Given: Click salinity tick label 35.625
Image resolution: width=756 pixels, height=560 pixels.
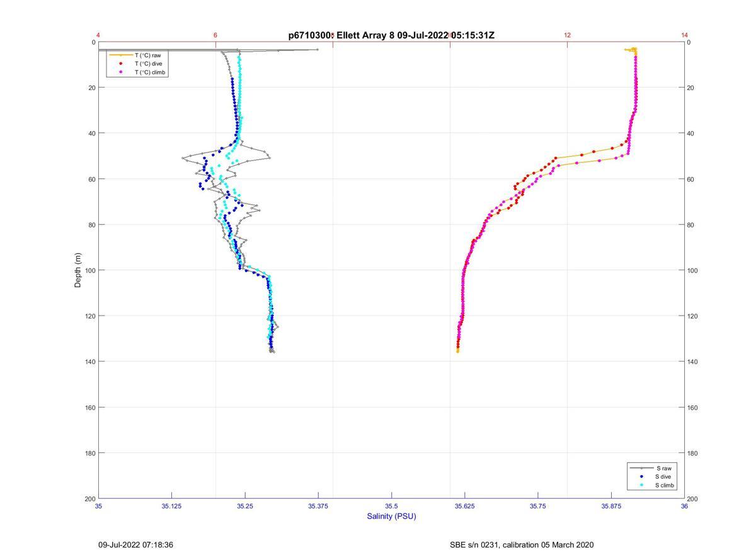Looking at the screenshot, I should [x=464, y=506].
